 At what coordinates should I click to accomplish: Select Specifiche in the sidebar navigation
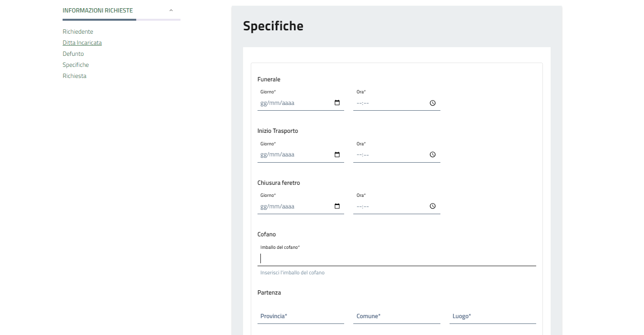(76, 65)
